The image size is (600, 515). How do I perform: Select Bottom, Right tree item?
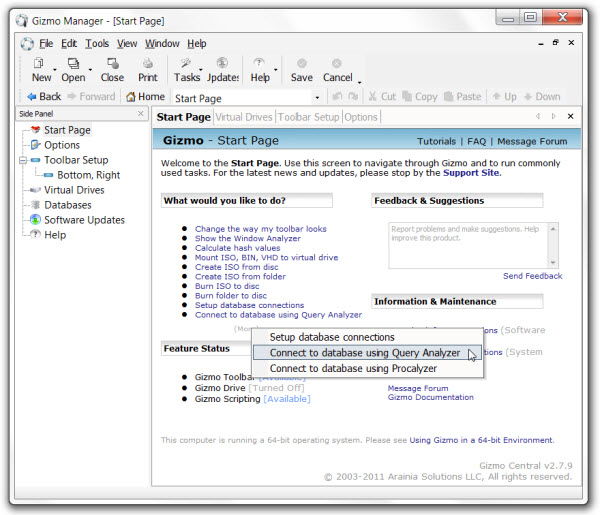pyautogui.click(x=88, y=175)
